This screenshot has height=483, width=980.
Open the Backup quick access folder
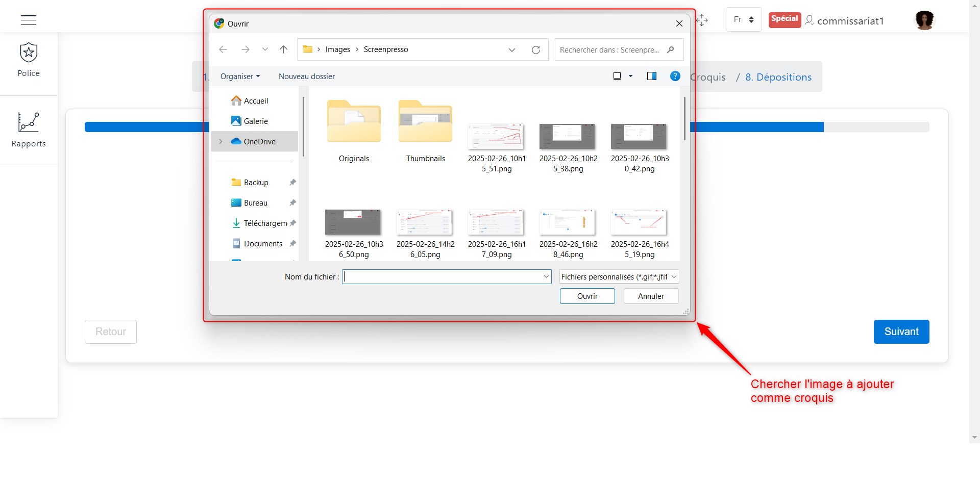point(250,183)
